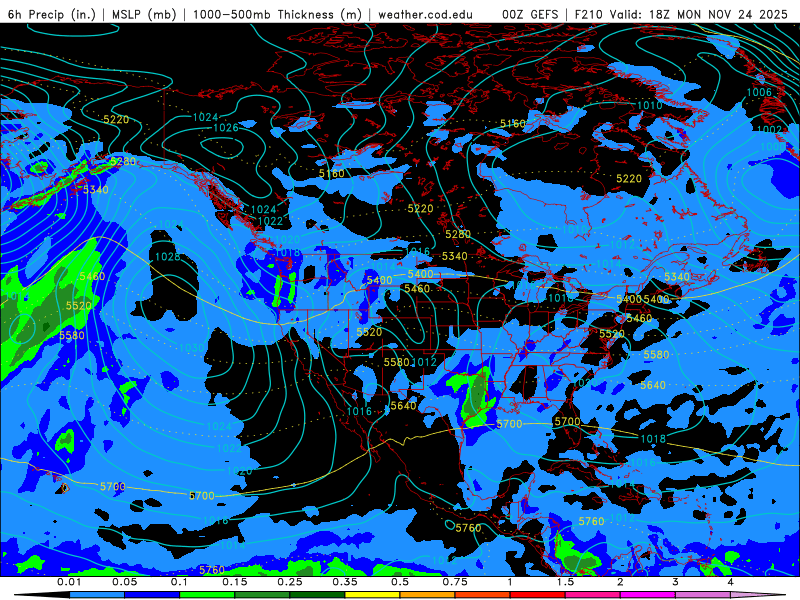Click the '0.01' legend value
800x600 pixels.
(x=69, y=582)
